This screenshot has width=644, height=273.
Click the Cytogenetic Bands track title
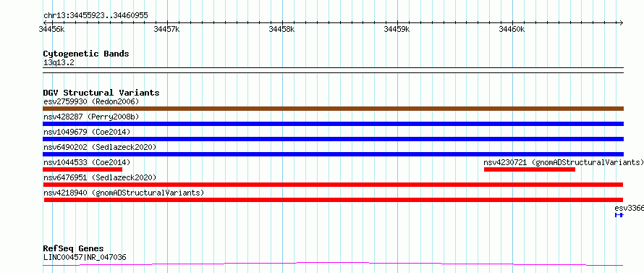86,54
